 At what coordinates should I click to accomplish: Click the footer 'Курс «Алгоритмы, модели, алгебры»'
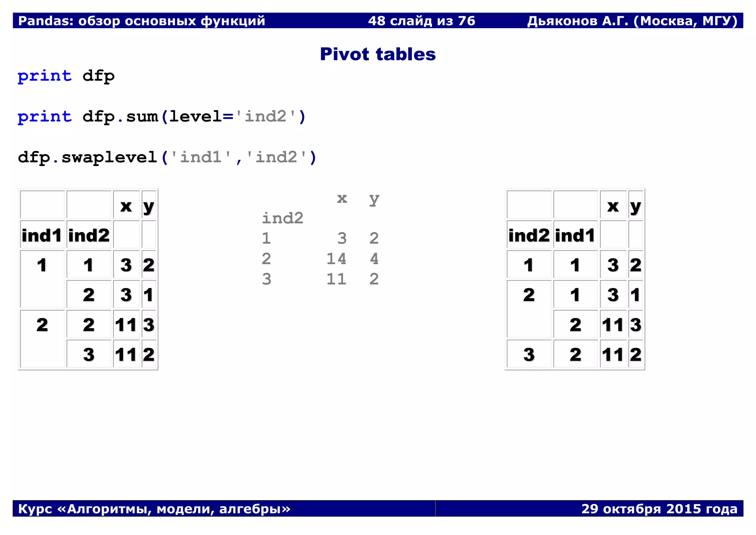[154, 509]
